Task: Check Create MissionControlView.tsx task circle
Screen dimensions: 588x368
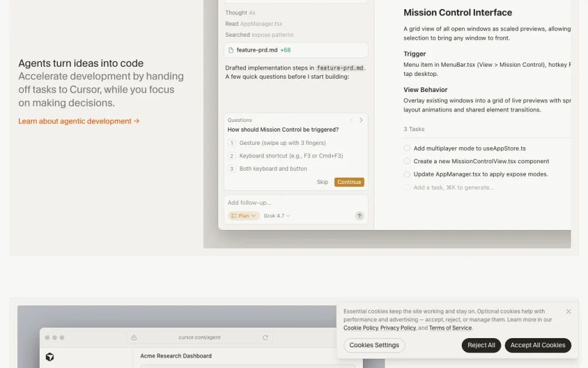Action: [x=407, y=161]
